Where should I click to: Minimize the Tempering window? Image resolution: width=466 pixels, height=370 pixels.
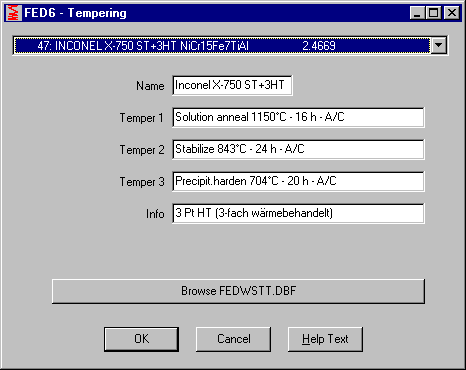(417, 13)
